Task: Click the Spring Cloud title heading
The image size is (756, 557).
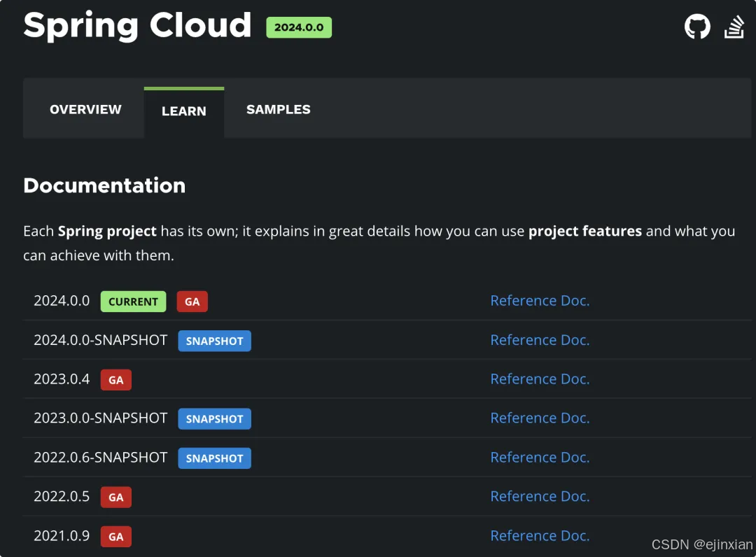Action: click(137, 26)
